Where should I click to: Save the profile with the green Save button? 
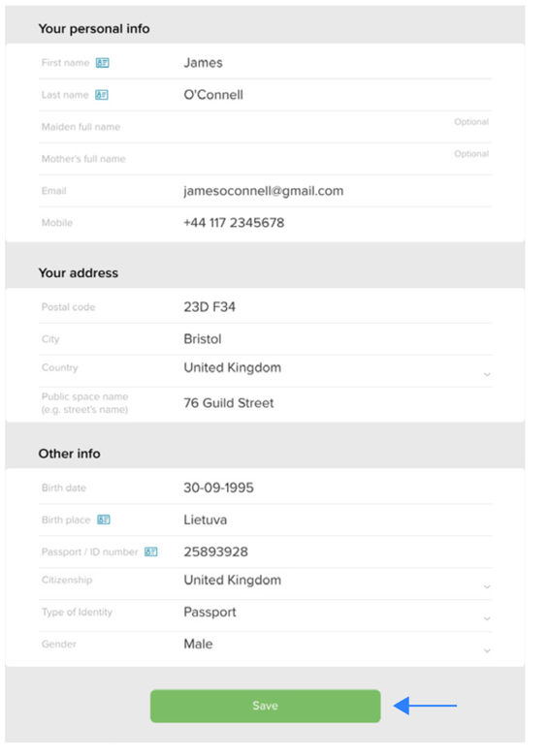coord(266,706)
